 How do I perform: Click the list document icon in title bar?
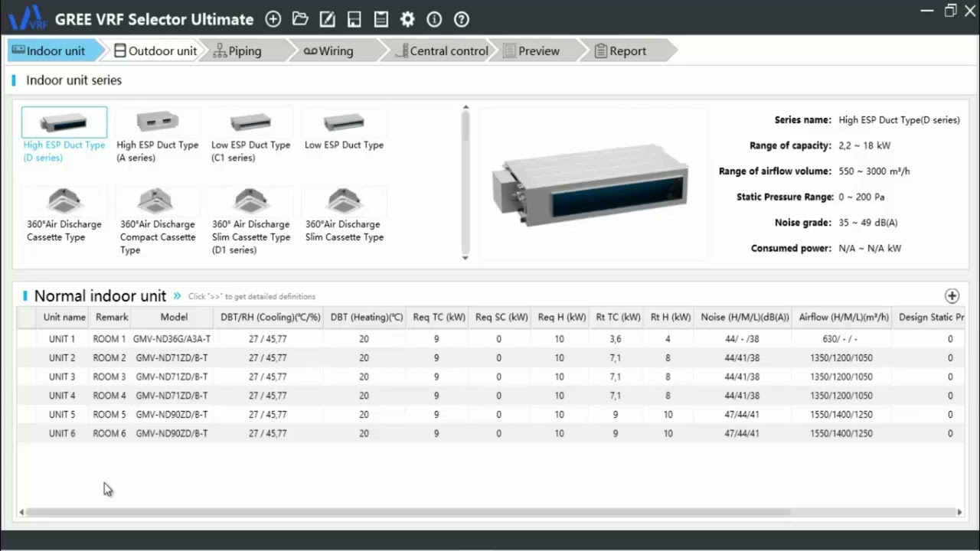coord(381,19)
